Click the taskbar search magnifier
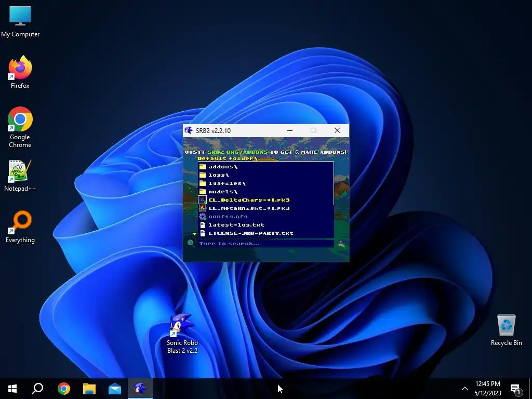 (37, 389)
